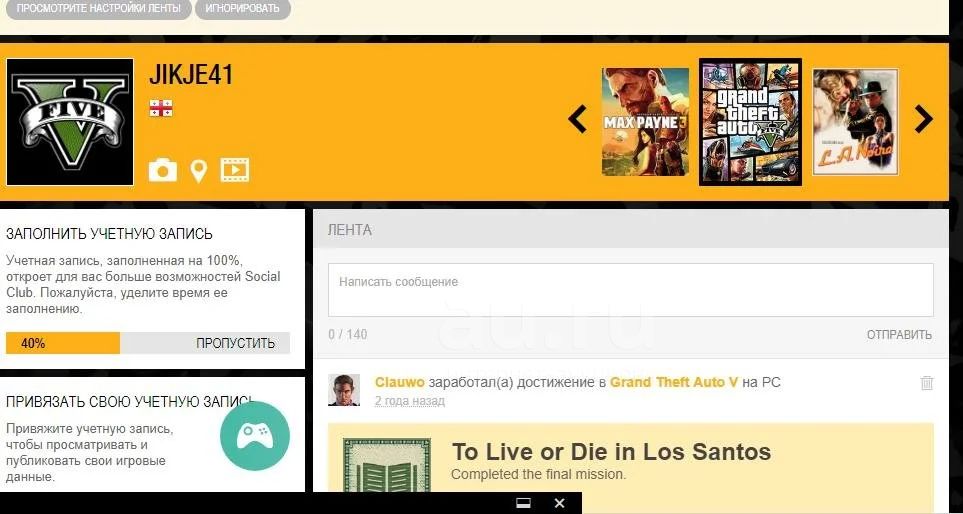This screenshot has height=514, width=963.
Task: Click the 0 / 140 character counter
Action: (x=348, y=335)
